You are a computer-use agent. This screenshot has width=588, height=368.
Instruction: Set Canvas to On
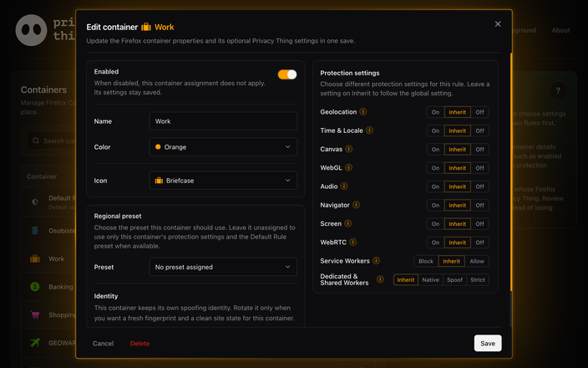(x=435, y=149)
